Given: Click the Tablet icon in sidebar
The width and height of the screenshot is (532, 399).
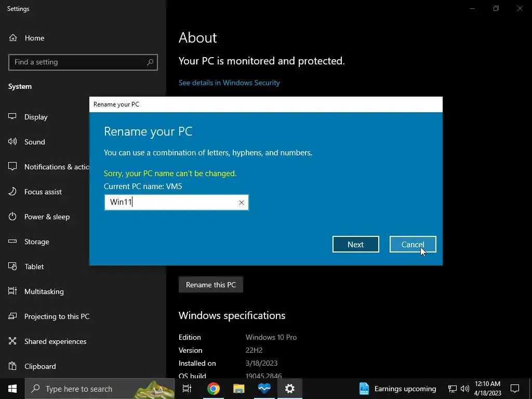Looking at the screenshot, I should [12, 267].
